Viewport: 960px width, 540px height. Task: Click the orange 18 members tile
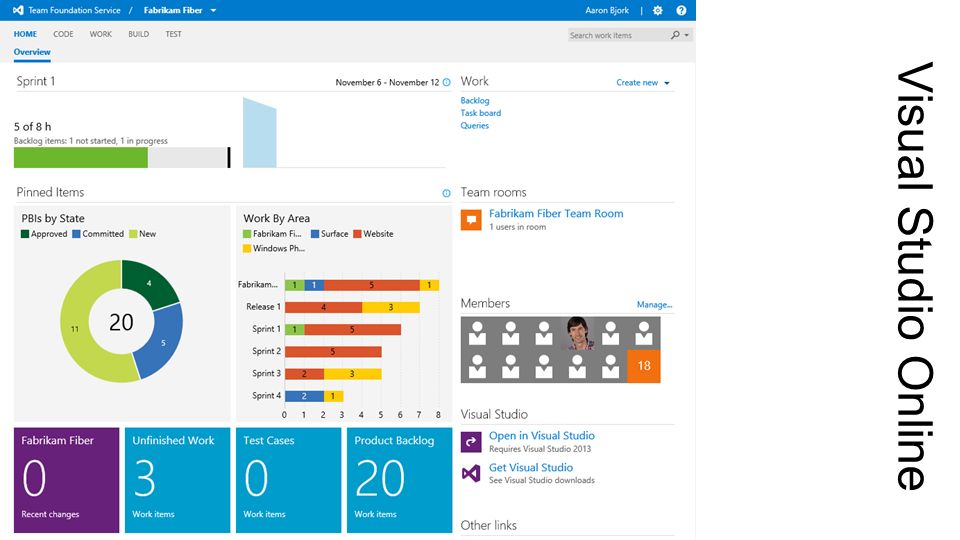(x=643, y=366)
